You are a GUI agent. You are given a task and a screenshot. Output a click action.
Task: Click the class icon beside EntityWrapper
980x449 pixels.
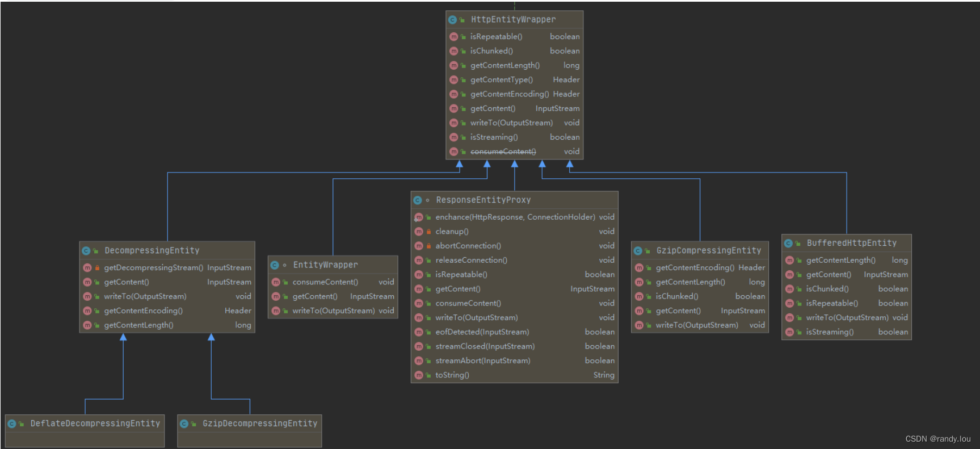click(x=275, y=265)
